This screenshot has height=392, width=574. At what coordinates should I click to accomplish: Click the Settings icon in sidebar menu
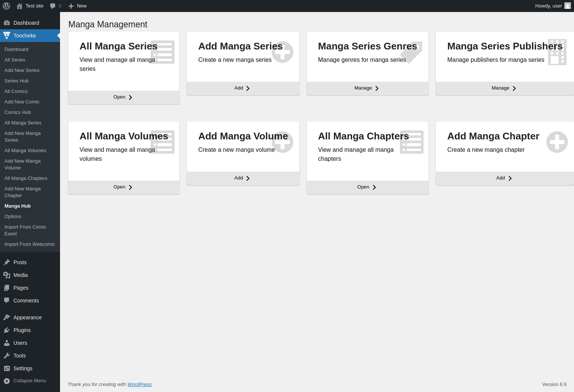[7, 368]
